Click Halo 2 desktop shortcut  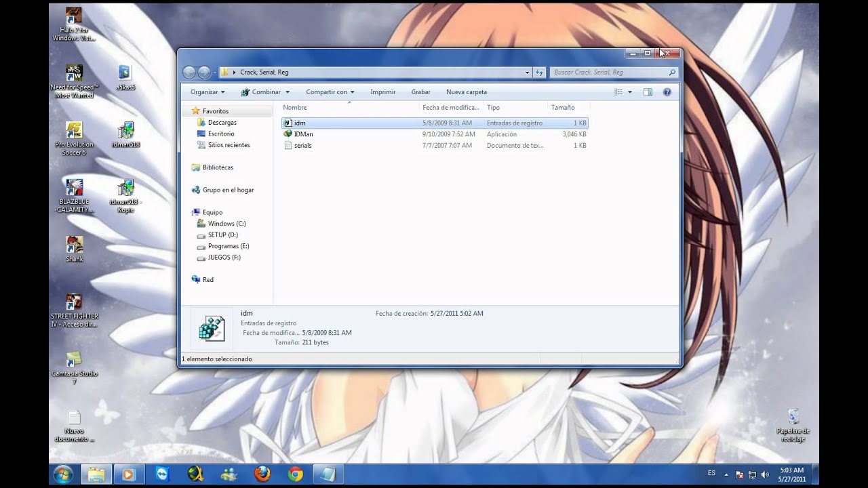pyautogui.click(x=74, y=24)
